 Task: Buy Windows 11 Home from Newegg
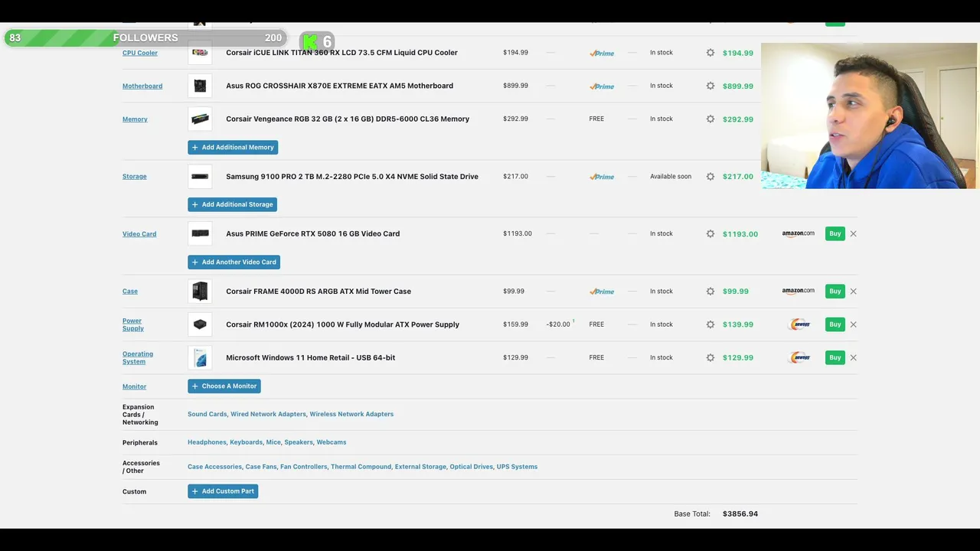pos(835,357)
